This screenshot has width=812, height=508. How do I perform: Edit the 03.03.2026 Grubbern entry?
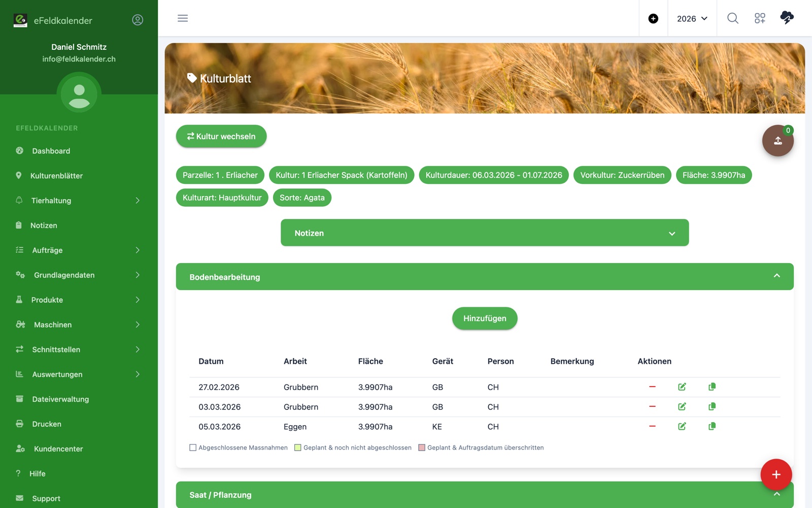pyautogui.click(x=682, y=407)
